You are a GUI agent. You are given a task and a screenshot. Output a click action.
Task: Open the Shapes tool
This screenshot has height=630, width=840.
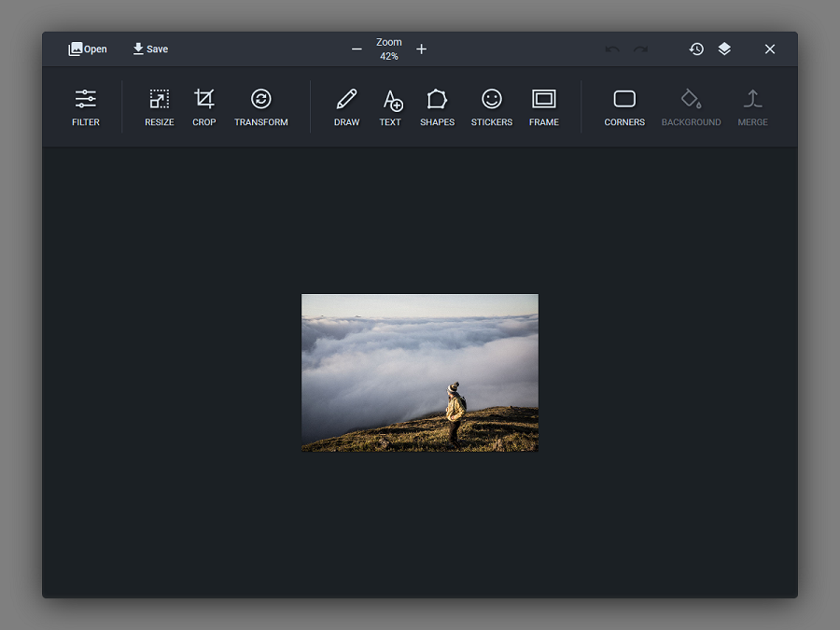437,105
